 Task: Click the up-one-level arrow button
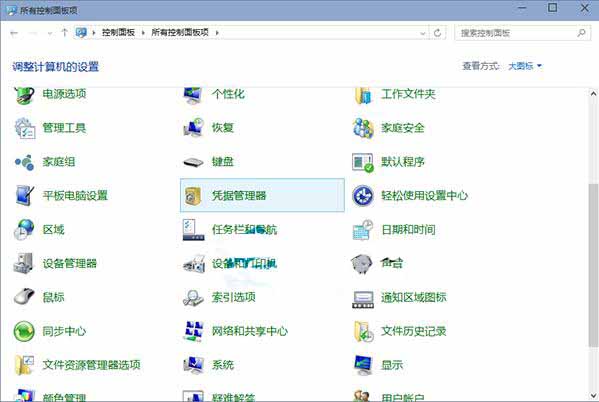[64, 33]
